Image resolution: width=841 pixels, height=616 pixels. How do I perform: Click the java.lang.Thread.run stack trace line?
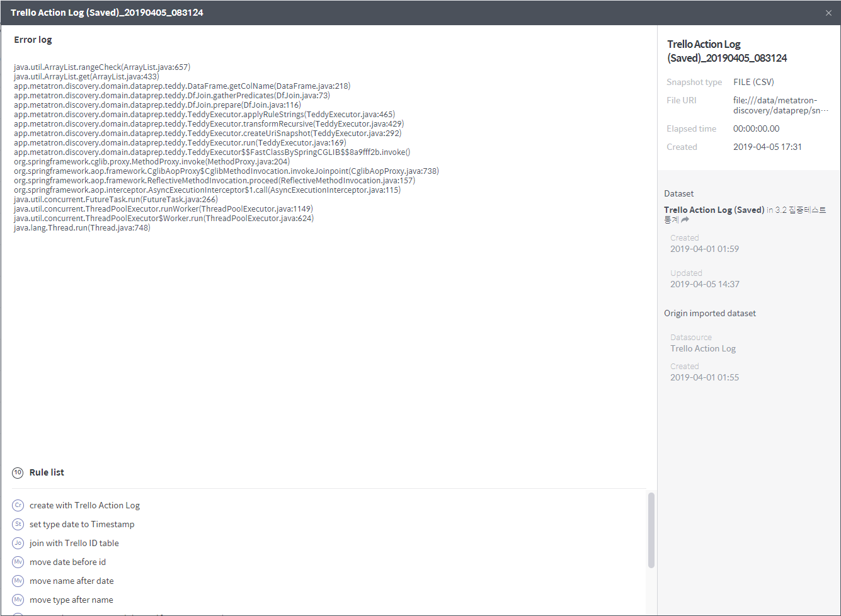pos(82,228)
